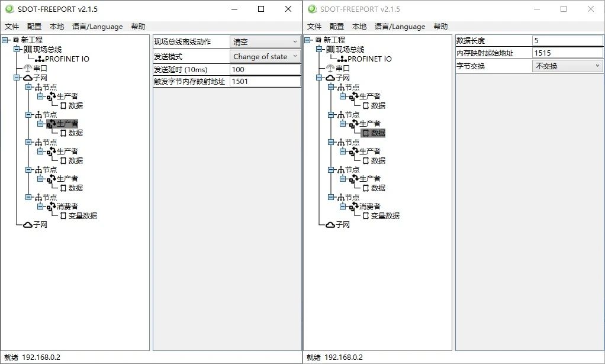
Task: Open the 文件 menu in the left window
Action: click(x=12, y=26)
